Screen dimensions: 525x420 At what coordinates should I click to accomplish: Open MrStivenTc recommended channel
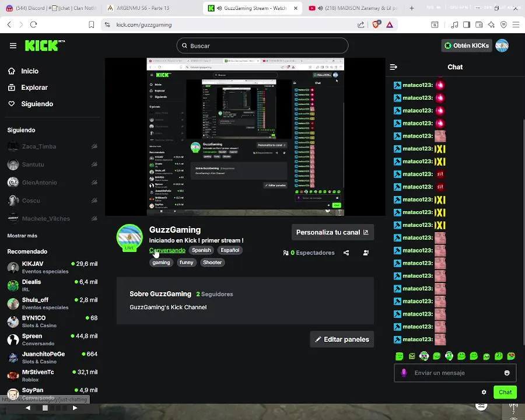[52, 376]
